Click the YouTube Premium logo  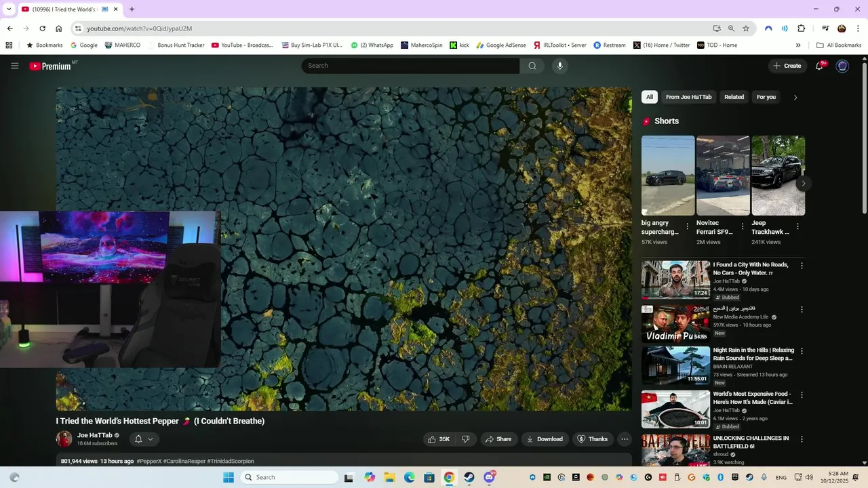[50, 66]
